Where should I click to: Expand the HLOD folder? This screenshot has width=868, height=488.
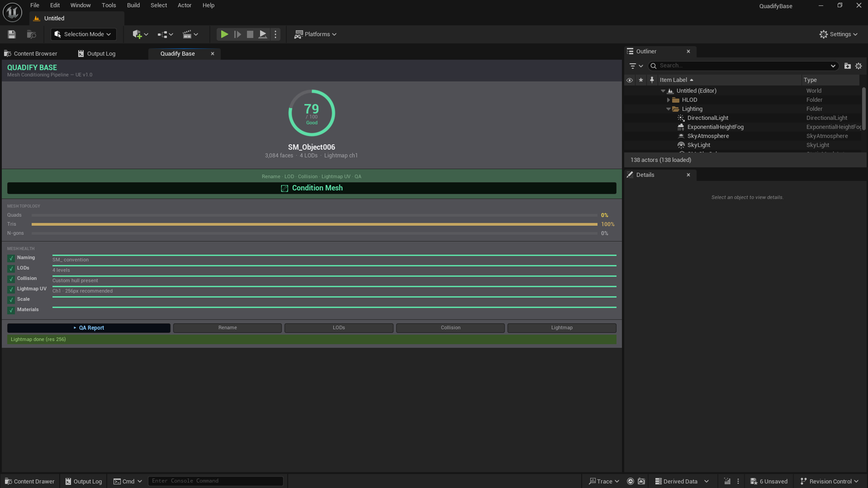pyautogui.click(x=669, y=100)
